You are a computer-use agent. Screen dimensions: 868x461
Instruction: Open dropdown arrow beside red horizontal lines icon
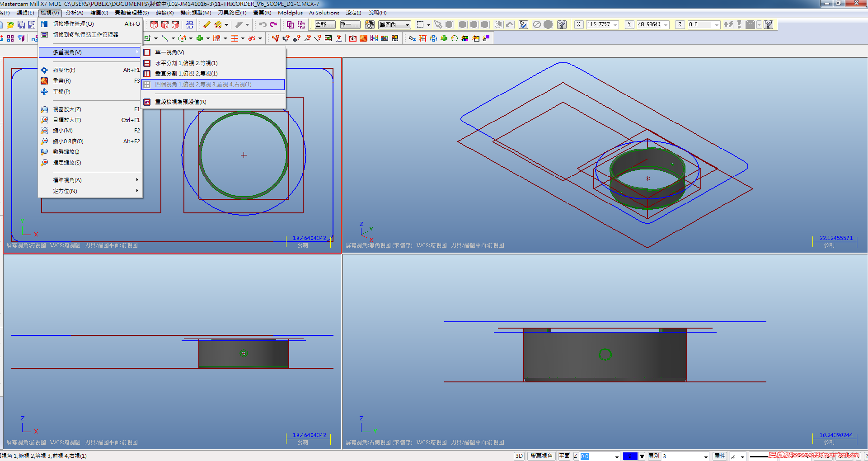[x=243, y=38]
